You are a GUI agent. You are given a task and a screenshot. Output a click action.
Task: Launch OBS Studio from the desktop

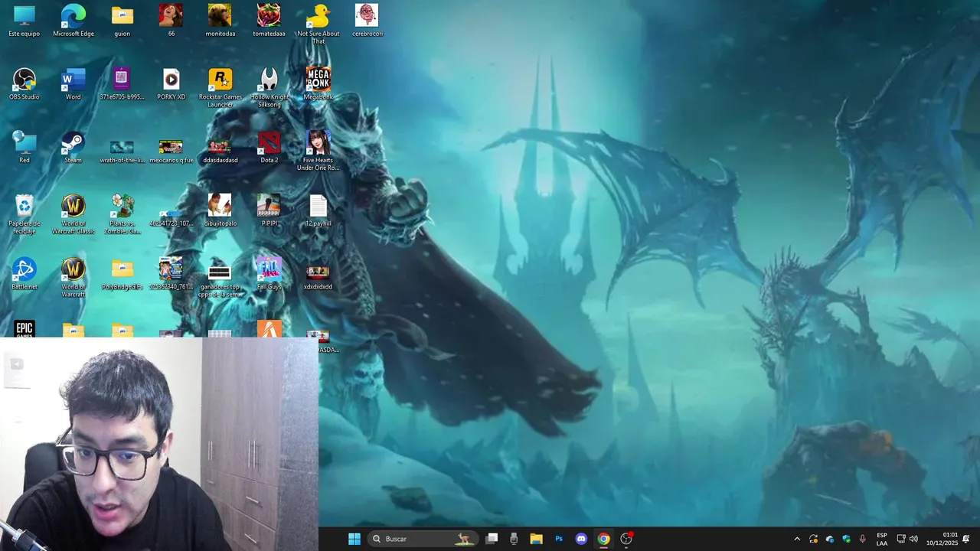pos(24,84)
